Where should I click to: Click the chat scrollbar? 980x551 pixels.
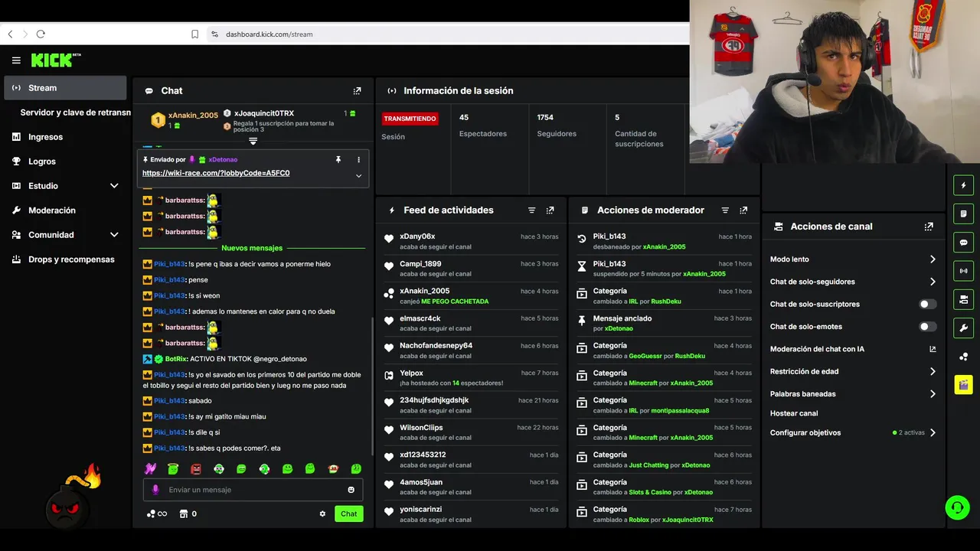372,386
